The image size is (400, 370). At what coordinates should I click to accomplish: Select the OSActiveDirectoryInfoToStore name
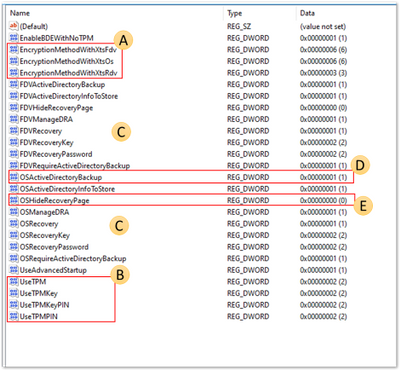pos(67,189)
